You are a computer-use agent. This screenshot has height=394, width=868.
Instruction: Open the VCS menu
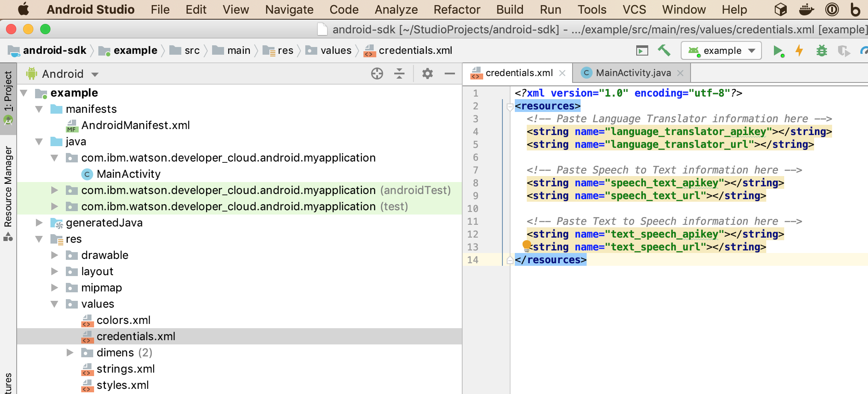[x=634, y=9]
